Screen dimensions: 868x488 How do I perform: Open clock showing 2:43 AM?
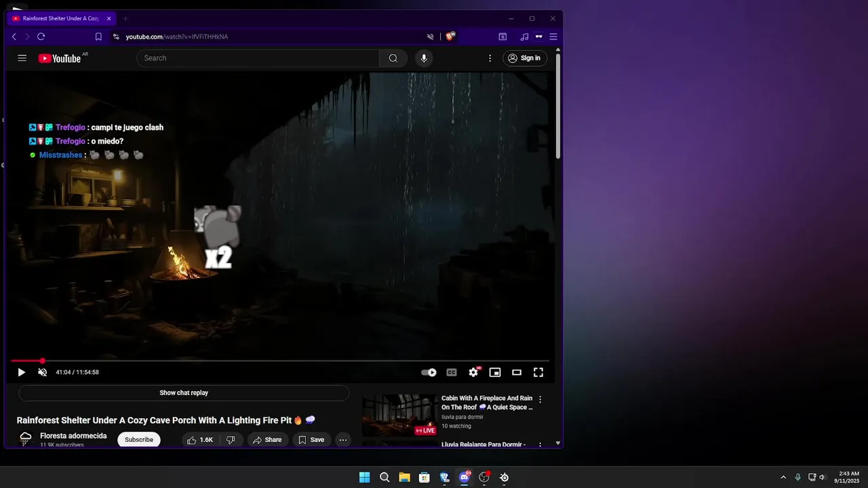(848, 477)
